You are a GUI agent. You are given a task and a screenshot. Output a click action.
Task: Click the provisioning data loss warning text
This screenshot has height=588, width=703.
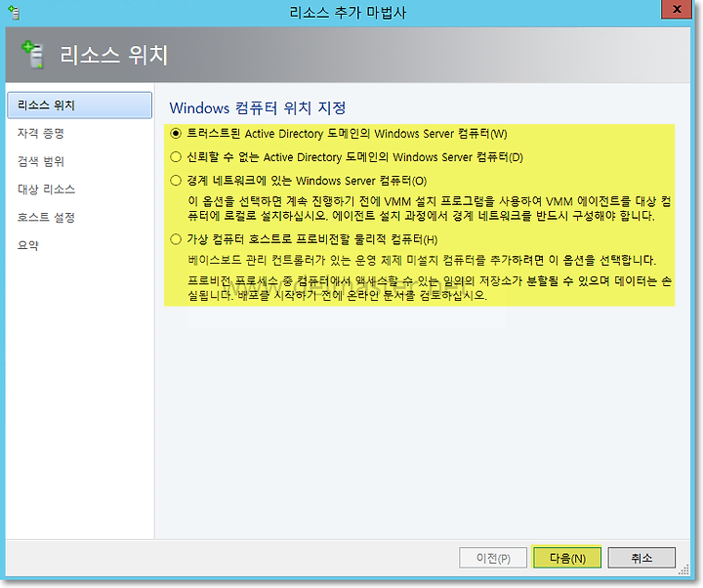[x=429, y=288]
